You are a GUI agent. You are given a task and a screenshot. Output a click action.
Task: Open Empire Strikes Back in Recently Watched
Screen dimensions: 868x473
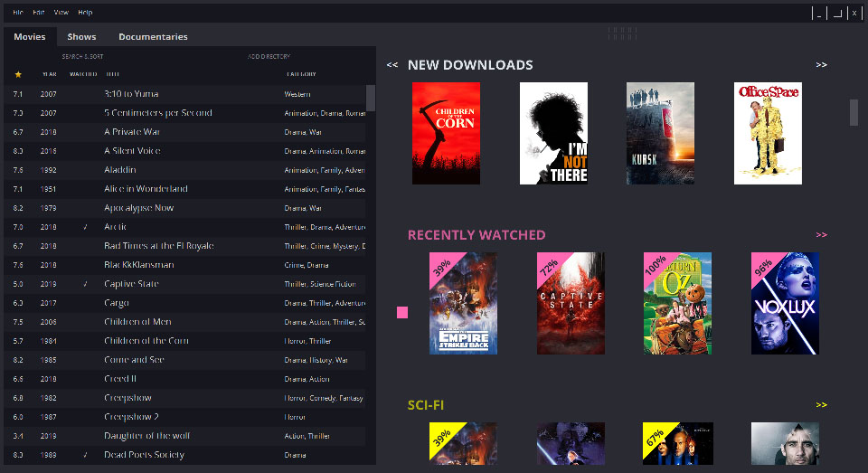(x=463, y=304)
